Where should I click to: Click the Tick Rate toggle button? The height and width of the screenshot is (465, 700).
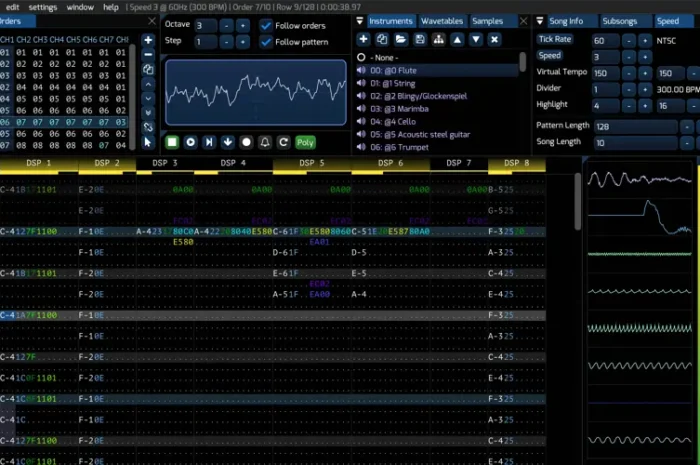click(555, 39)
